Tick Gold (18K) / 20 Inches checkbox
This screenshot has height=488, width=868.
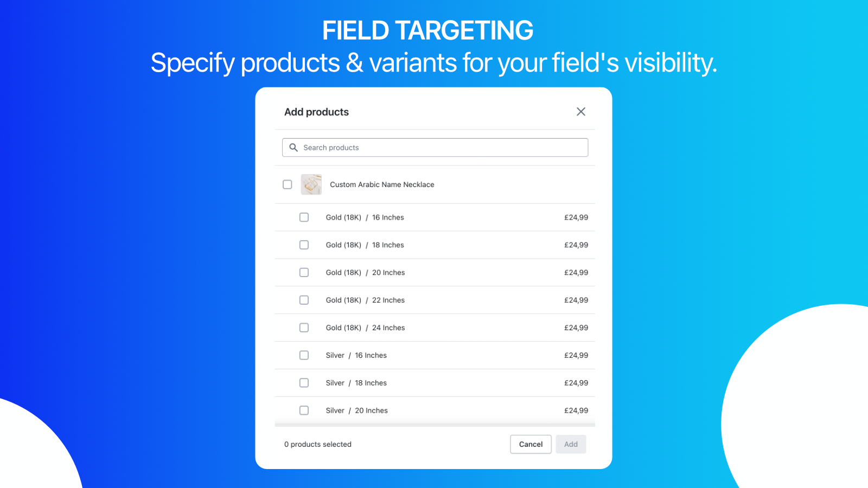coord(304,273)
